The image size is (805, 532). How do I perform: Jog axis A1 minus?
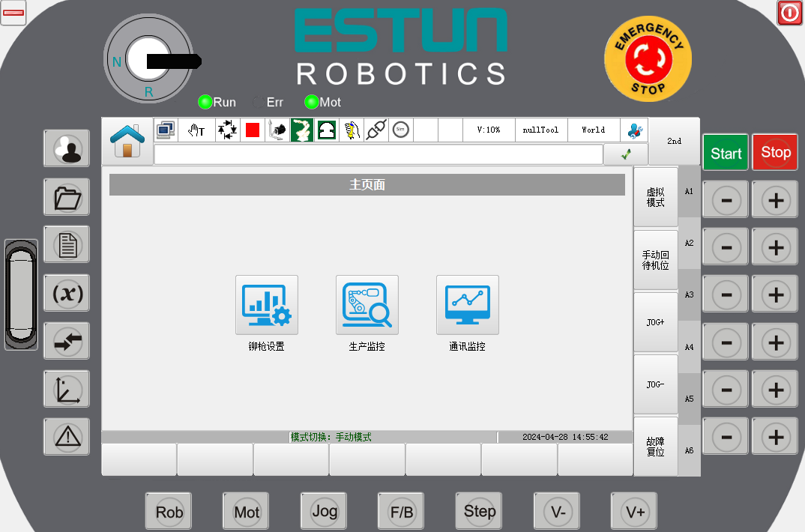[x=726, y=199]
